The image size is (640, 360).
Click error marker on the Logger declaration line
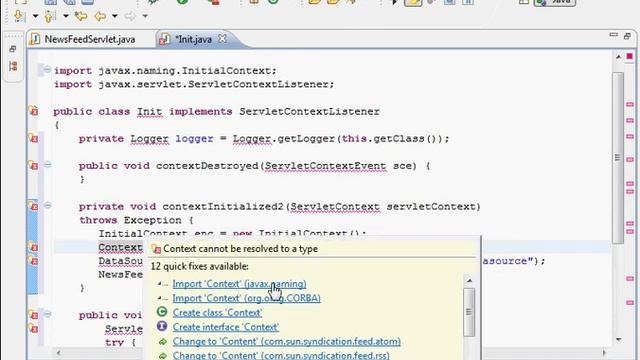click(x=33, y=138)
